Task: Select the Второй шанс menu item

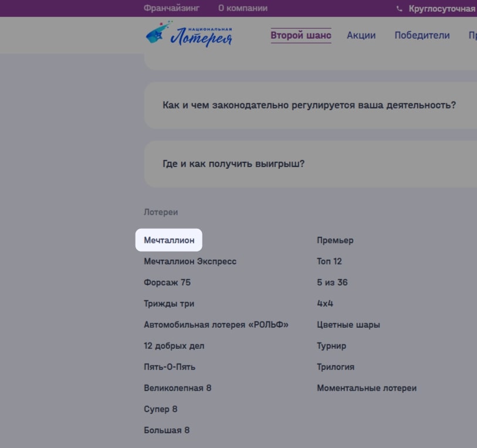Action: 301,35
